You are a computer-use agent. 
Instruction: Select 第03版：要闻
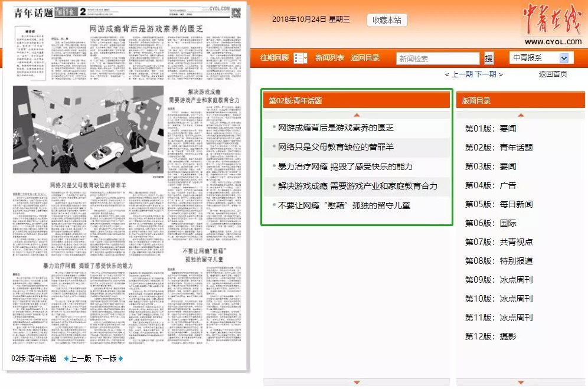(491, 166)
